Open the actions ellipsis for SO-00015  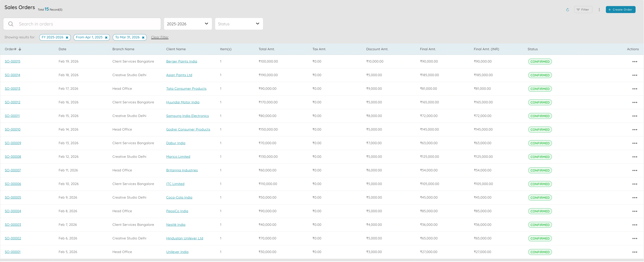click(x=635, y=61)
